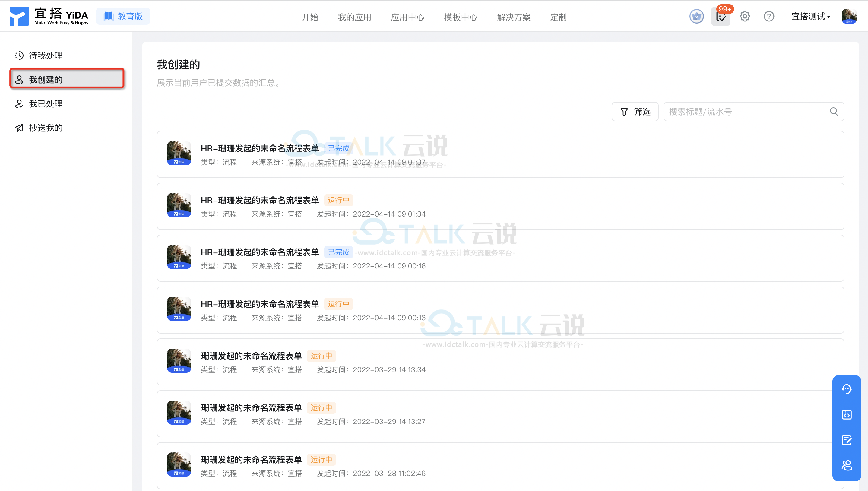Select 待我处理 in the sidebar
Screen dimensions: 868x491
click(x=67, y=55)
